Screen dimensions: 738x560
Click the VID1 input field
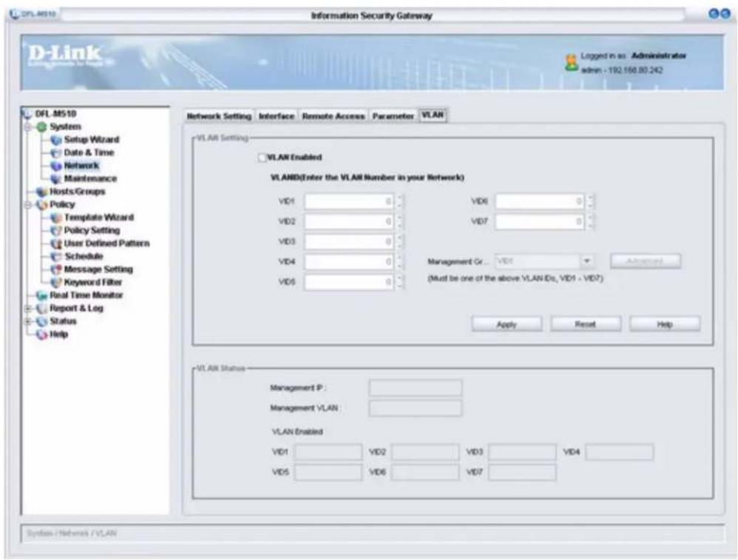[x=349, y=201]
